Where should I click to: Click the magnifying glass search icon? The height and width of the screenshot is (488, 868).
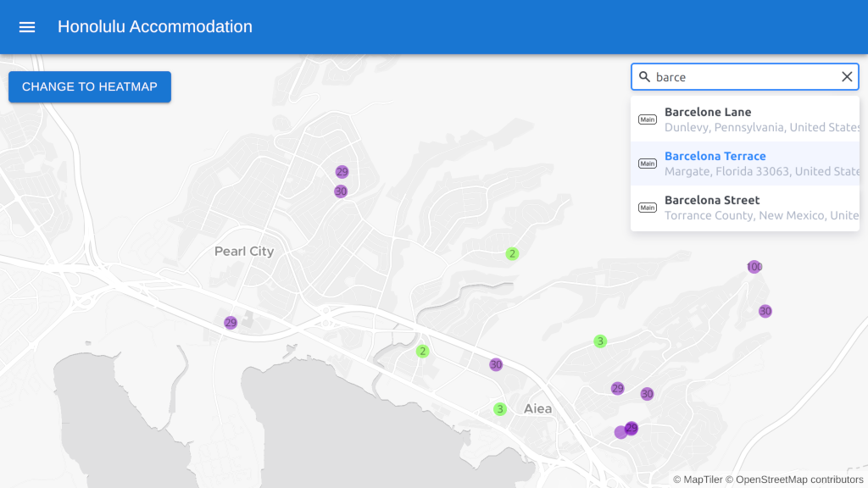(x=644, y=77)
